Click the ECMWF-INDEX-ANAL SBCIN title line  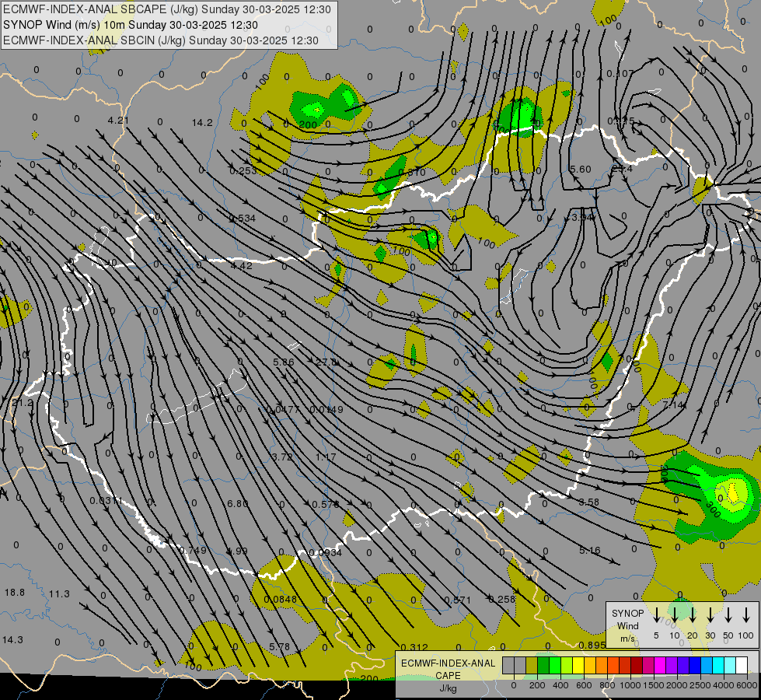point(161,40)
